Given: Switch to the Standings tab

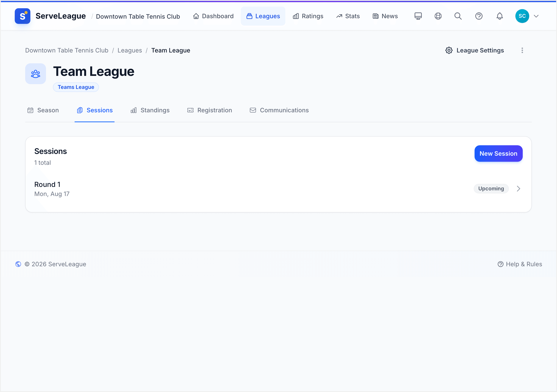Looking at the screenshot, I should coord(150,110).
